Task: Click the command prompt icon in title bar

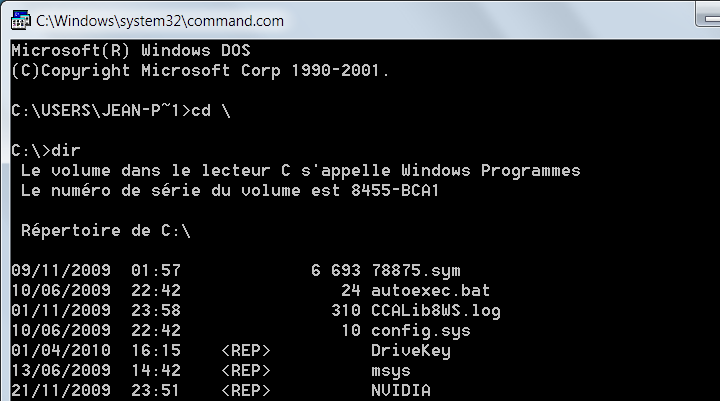Action: (19, 20)
